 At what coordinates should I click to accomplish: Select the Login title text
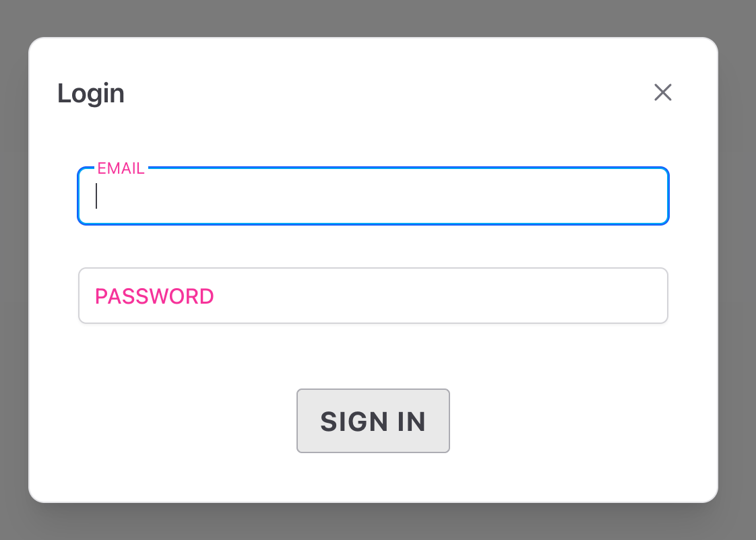(x=91, y=93)
